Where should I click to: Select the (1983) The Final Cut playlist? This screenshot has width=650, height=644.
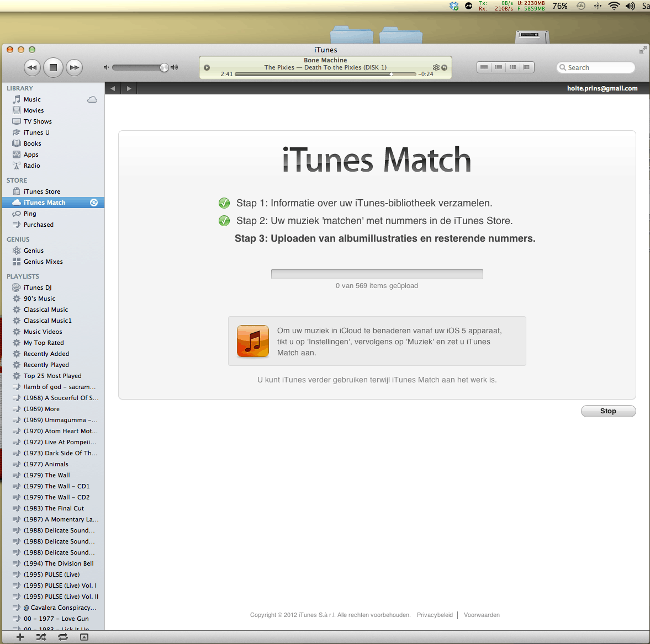click(x=53, y=508)
